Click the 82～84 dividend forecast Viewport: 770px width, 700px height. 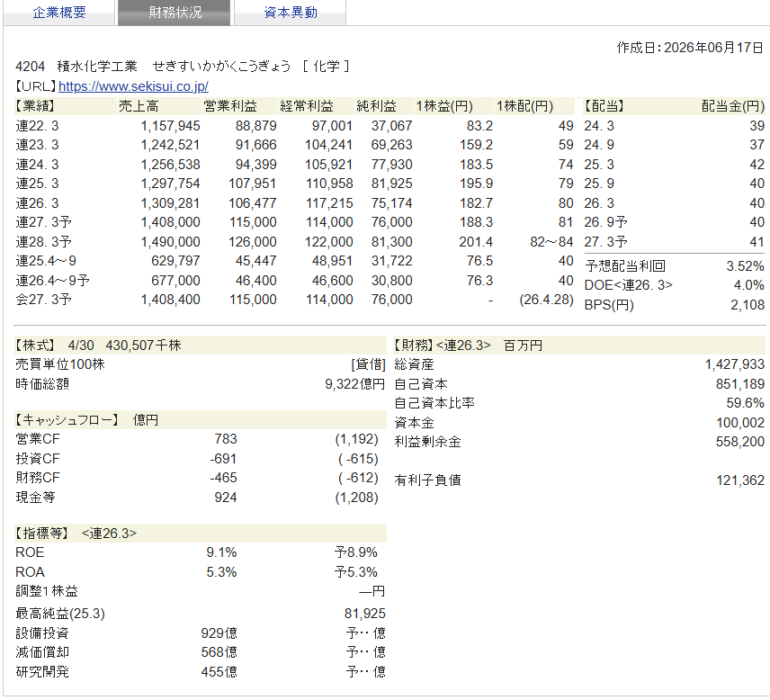pos(551,242)
